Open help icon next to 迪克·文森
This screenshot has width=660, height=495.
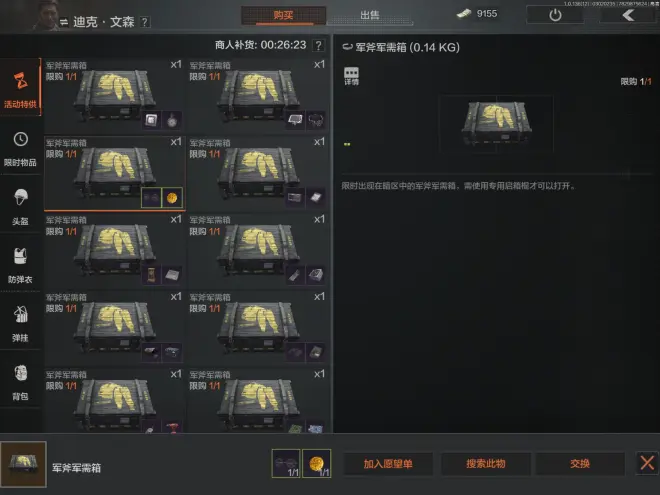[x=144, y=22]
